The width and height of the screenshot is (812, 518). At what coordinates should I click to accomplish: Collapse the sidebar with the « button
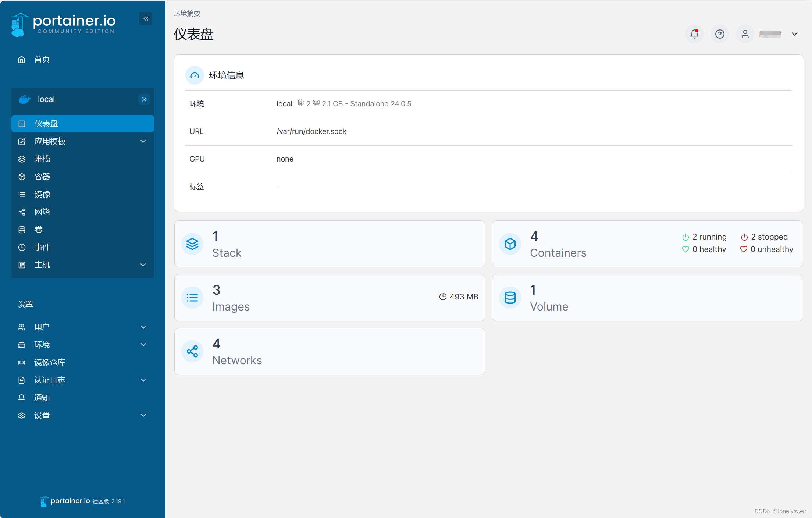coord(146,18)
